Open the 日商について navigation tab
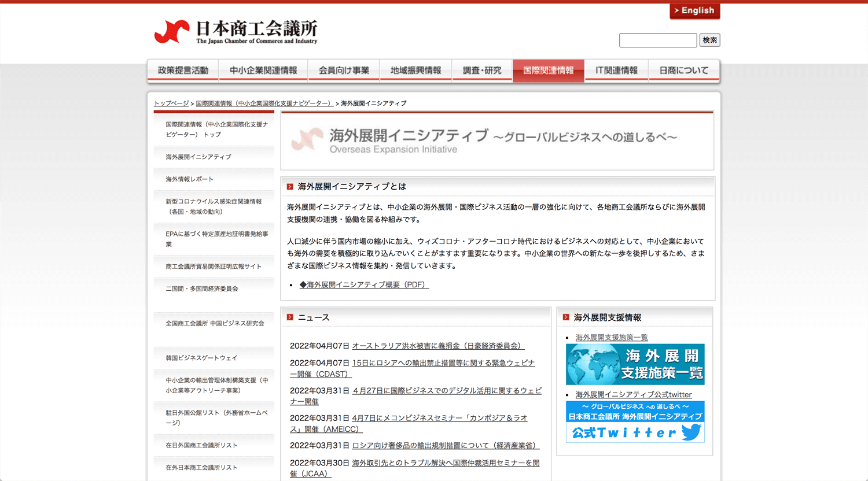868x481 pixels. (x=684, y=71)
